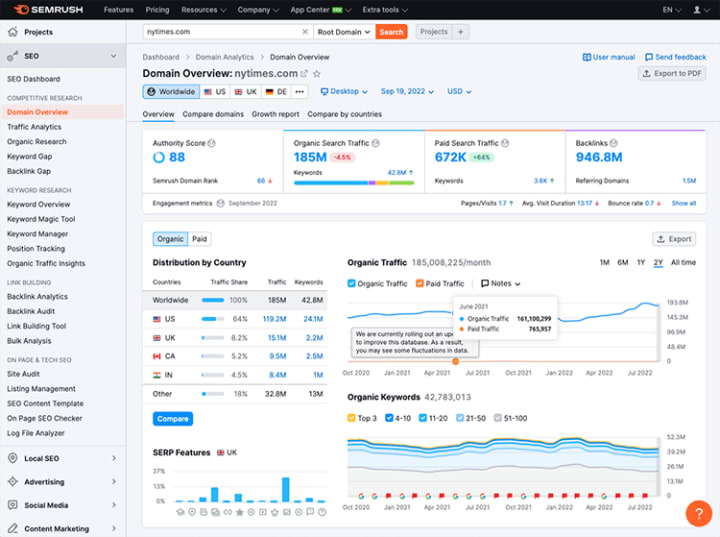Click the blue Compare button
The image size is (720, 537).
[x=173, y=419]
